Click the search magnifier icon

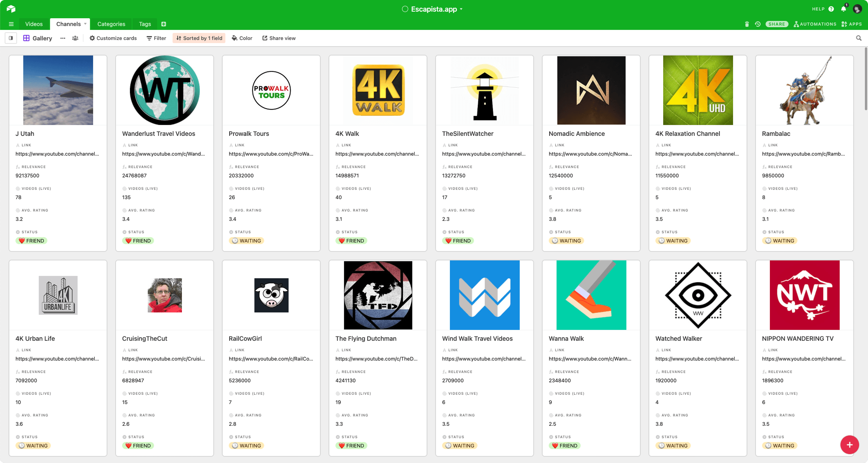[x=858, y=38]
